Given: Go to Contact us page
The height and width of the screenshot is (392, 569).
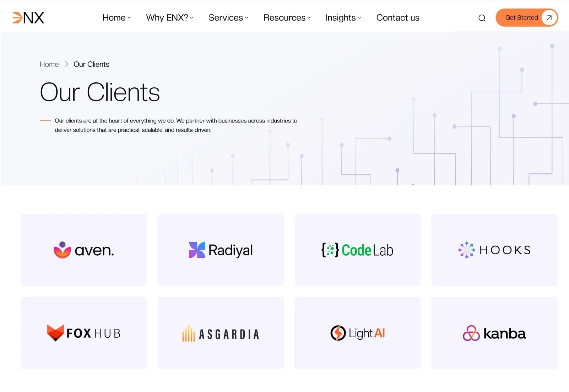Looking at the screenshot, I should (x=398, y=18).
